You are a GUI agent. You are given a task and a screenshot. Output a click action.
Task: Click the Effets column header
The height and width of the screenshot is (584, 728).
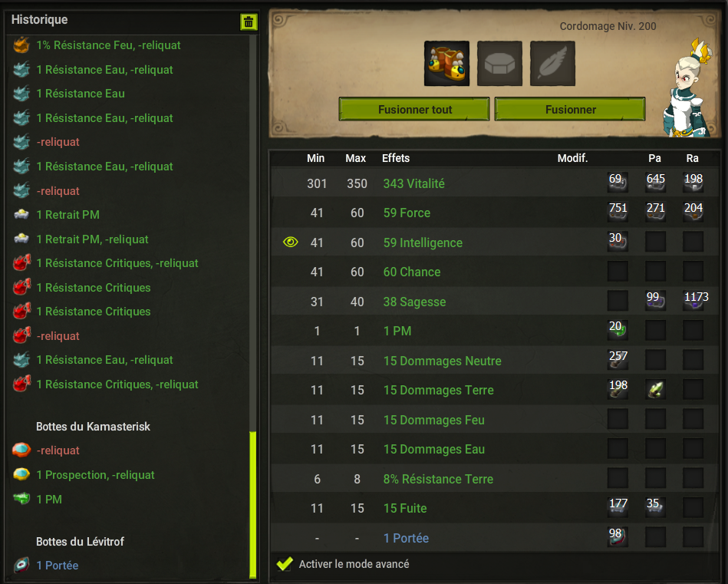pyautogui.click(x=396, y=158)
